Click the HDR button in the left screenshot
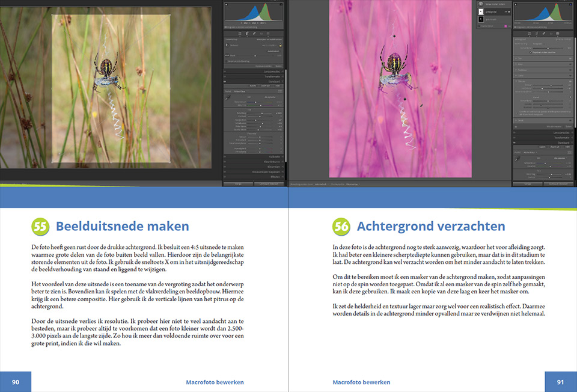This screenshot has height=392, width=577. coord(278,86)
